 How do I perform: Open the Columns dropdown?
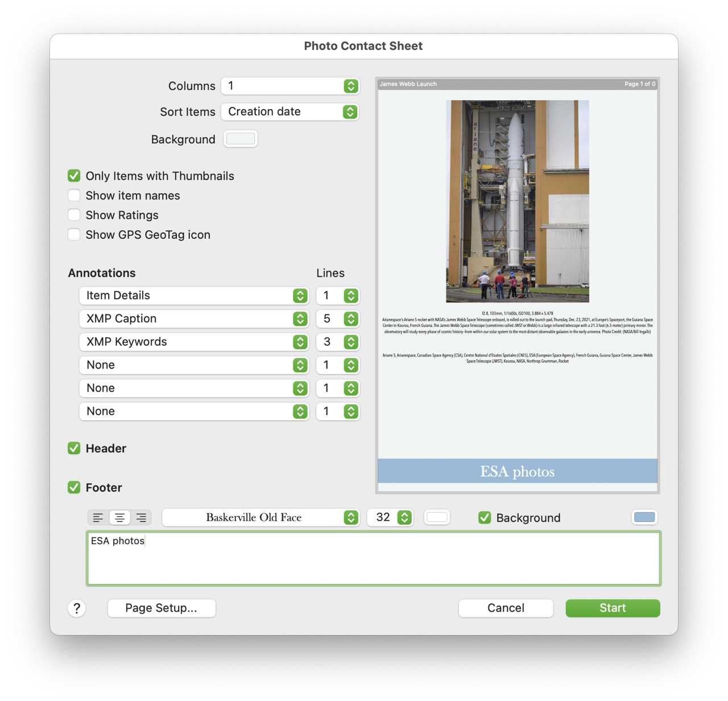(290, 86)
